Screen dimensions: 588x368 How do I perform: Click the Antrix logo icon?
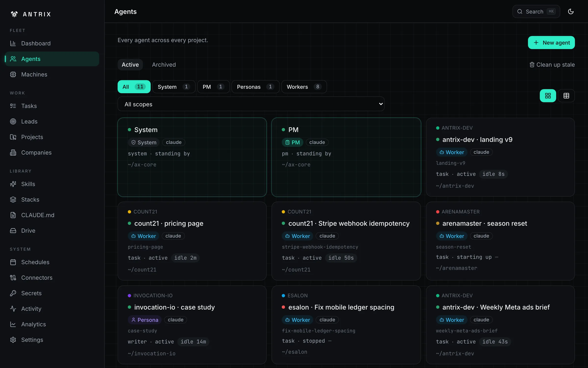tap(14, 14)
